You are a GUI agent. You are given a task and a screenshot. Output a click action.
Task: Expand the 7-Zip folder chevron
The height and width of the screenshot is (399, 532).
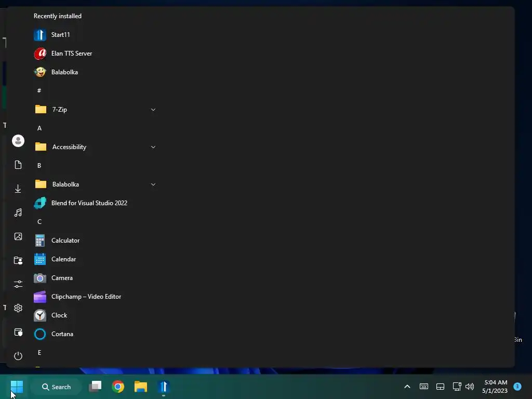[153, 110]
